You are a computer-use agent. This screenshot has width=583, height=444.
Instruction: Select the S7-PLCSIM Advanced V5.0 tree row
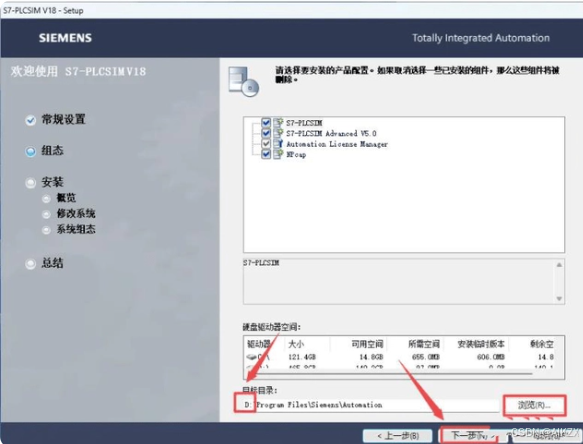tap(331, 133)
